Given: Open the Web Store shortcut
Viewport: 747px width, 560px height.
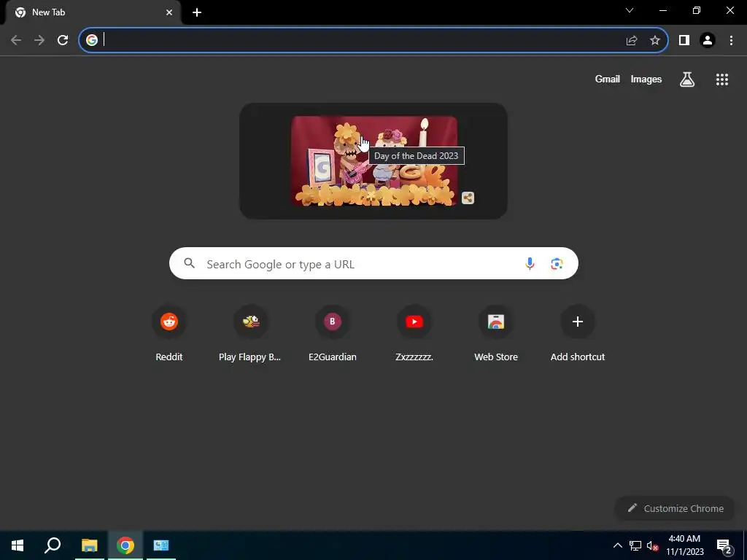Looking at the screenshot, I should 496,335.
